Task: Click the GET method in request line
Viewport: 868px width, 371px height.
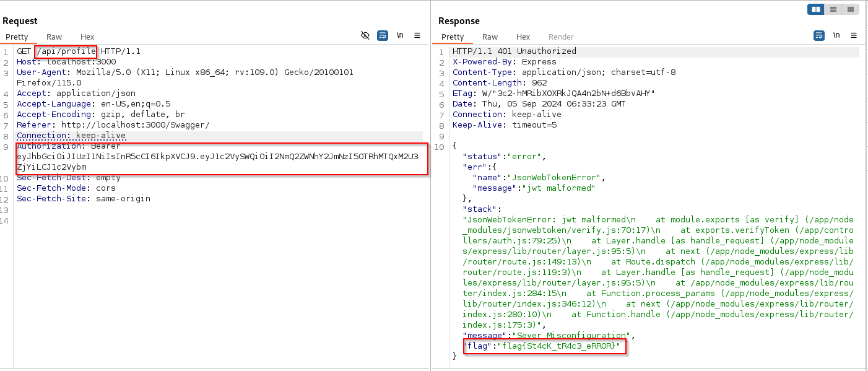Action: click(24, 51)
